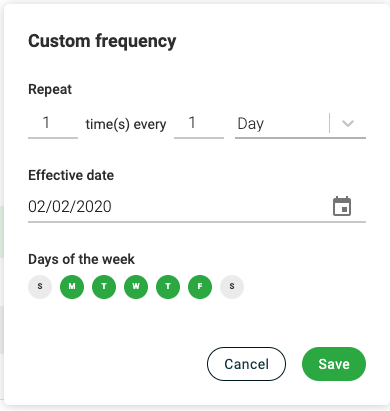Deselect Thursday in days of the week
390x411 pixels.
[x=168, y=287]
